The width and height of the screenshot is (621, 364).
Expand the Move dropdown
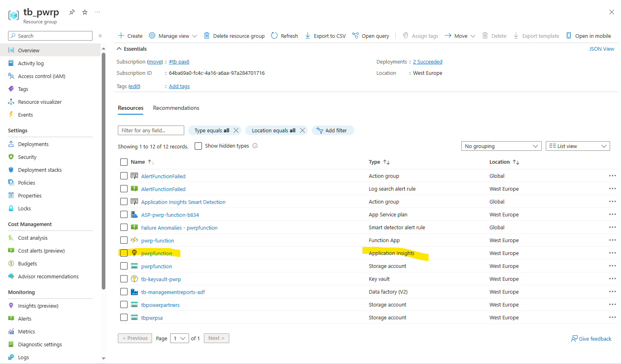pos(460,36)
